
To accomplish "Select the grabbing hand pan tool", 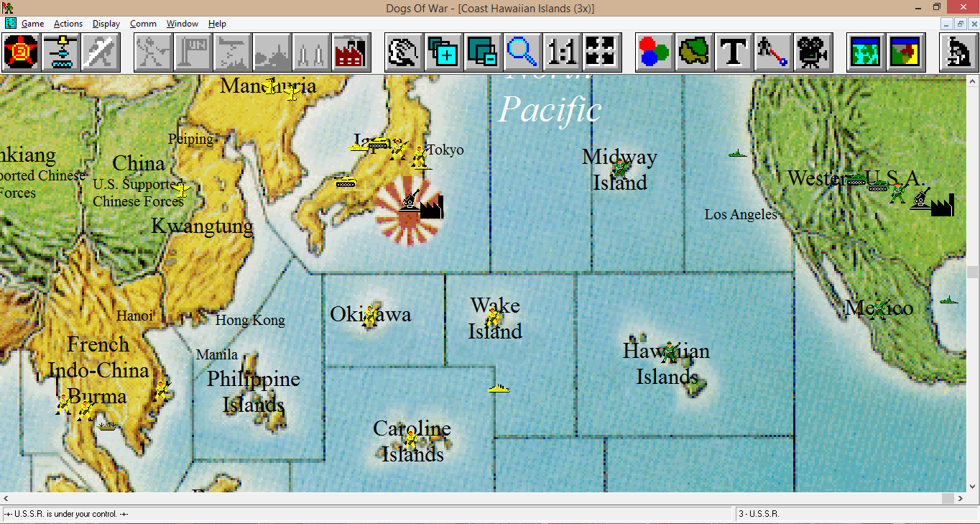I will tap(404, 52).
